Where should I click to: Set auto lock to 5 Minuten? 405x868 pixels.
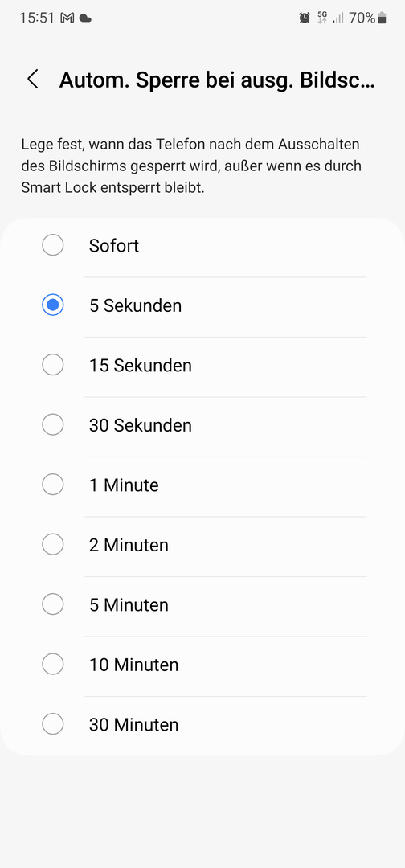pyautogui.click(x=202, y=604)
